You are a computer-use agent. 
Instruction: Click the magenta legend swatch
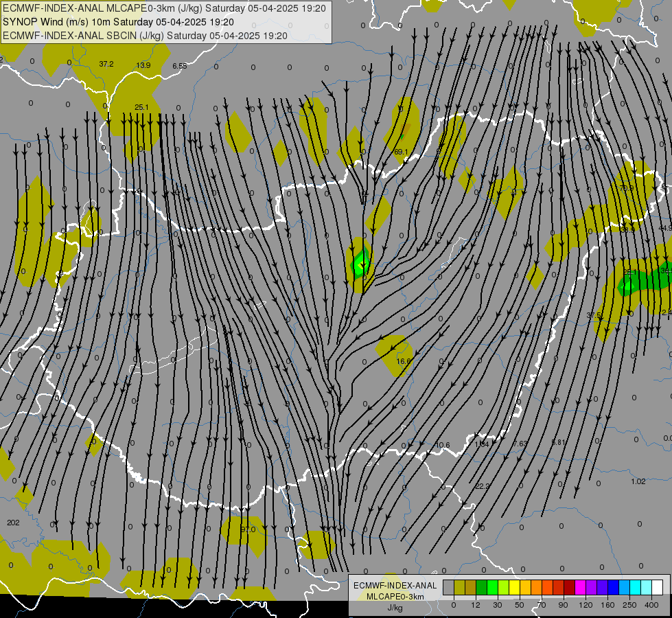coord(580,587)
